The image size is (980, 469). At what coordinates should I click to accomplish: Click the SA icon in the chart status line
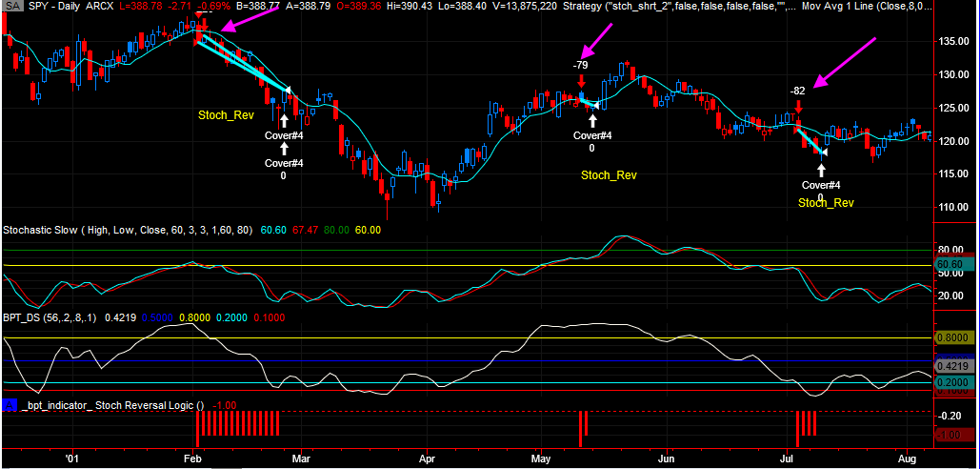click(9, 7)
